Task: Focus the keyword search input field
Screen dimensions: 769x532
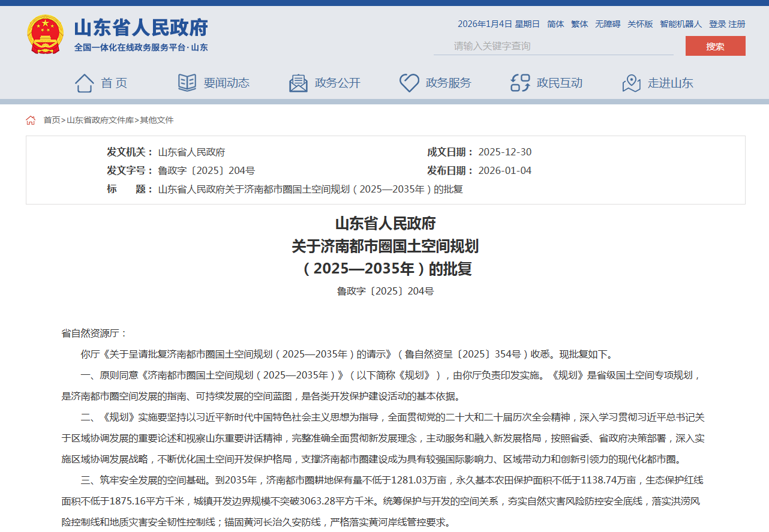Action: [553, 46]
